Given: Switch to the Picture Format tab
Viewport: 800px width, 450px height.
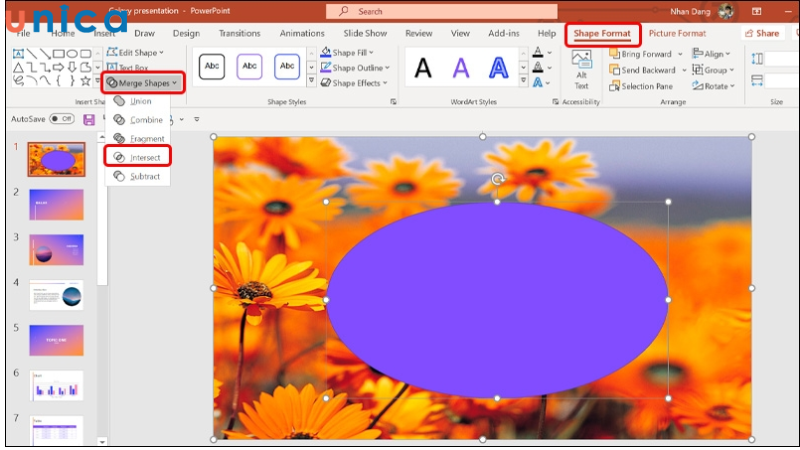Looking at the screenshot, I should 677,33.
